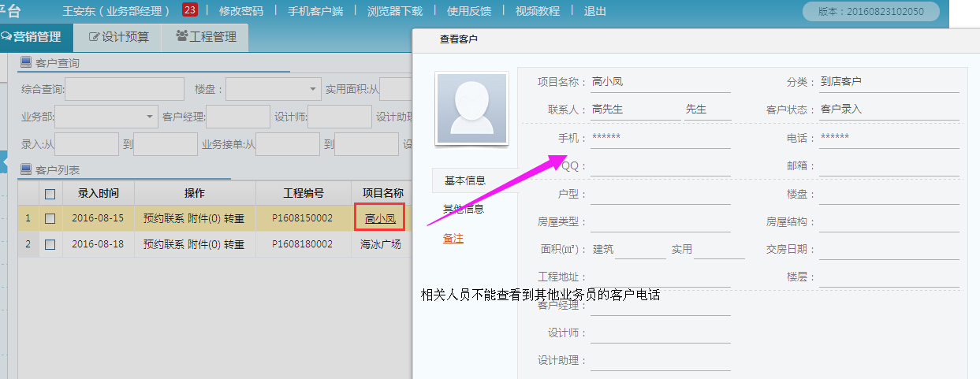Check the box for row 1 高小凤
This screenshot has height=379, width=980.
point(50,218)
